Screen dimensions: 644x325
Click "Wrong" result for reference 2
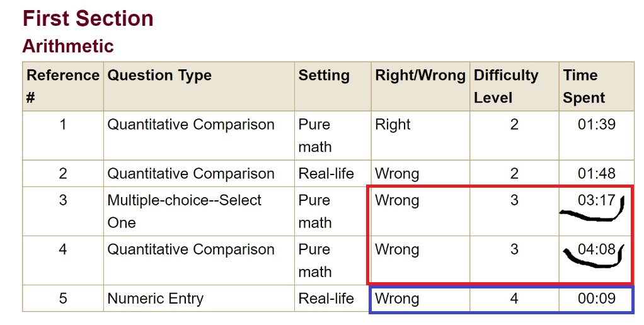[x=397, y=174]
